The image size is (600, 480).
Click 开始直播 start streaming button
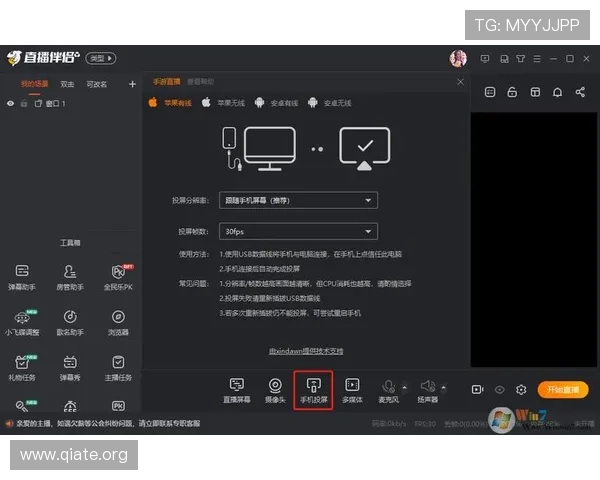pos(563,390)
